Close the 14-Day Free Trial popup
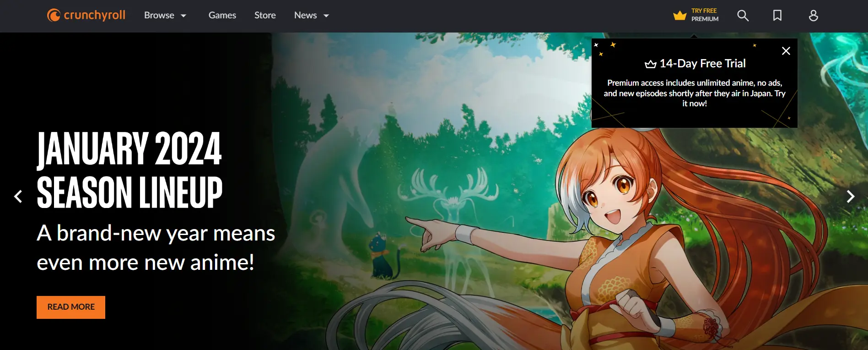Image resolution: width=868 pixels, height=350 pixels. tap(786, 51)
